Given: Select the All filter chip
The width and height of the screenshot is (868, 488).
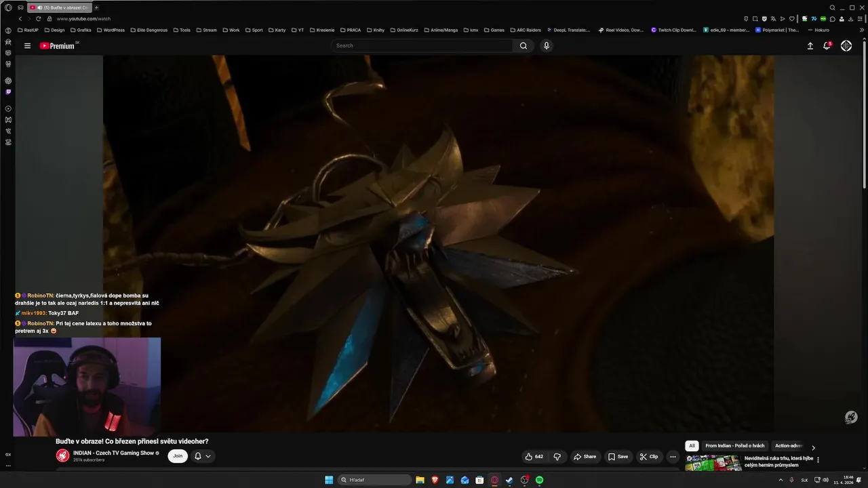Looking at the screenshot, I should point(692,446).
